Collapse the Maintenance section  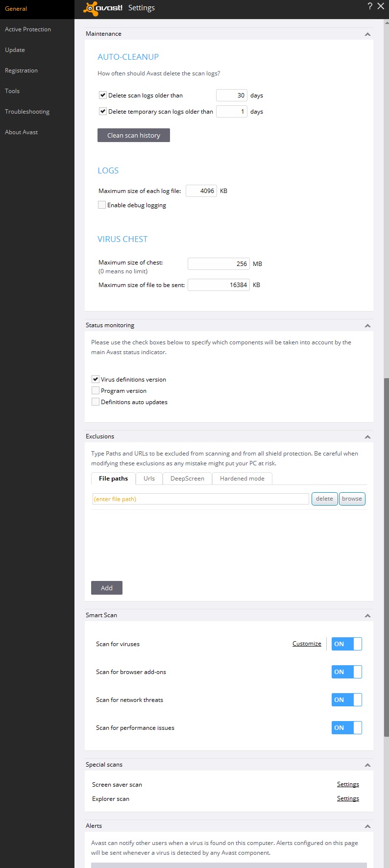pyautogui.click(x=367, y=34)
